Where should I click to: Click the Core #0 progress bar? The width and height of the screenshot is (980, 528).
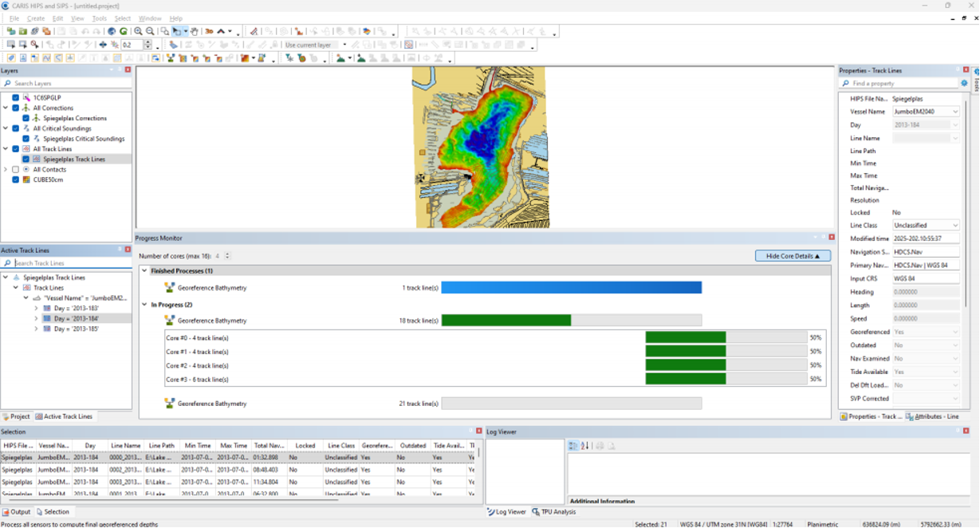coord(726,338)
